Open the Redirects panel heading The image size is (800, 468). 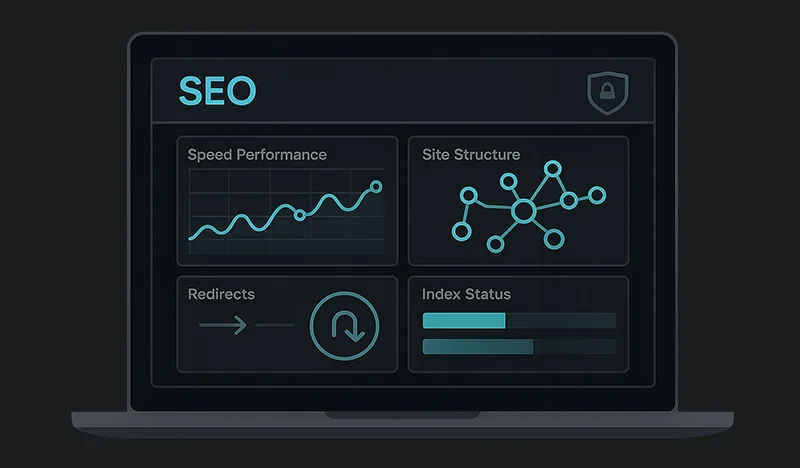pyautogui.click(x=221, y=294)
